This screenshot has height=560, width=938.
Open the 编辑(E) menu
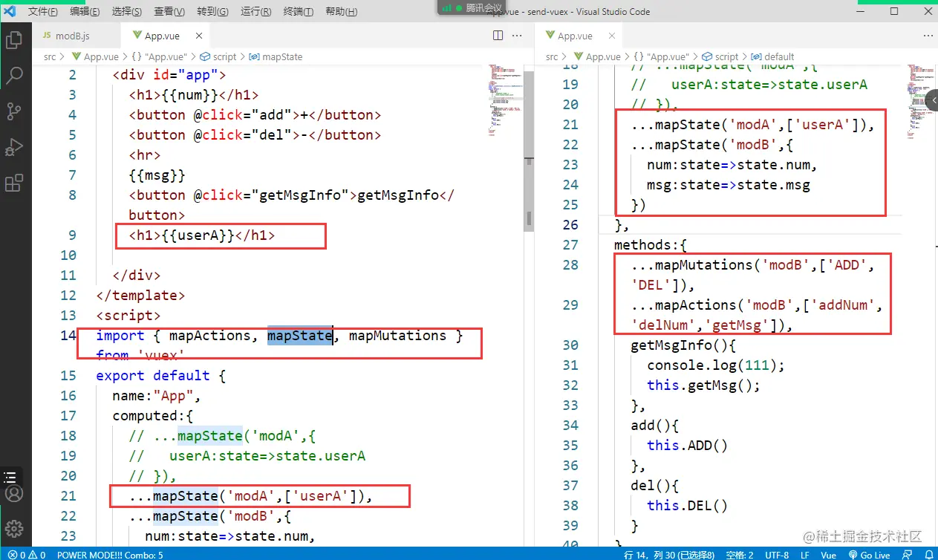(x=85, y=12)
